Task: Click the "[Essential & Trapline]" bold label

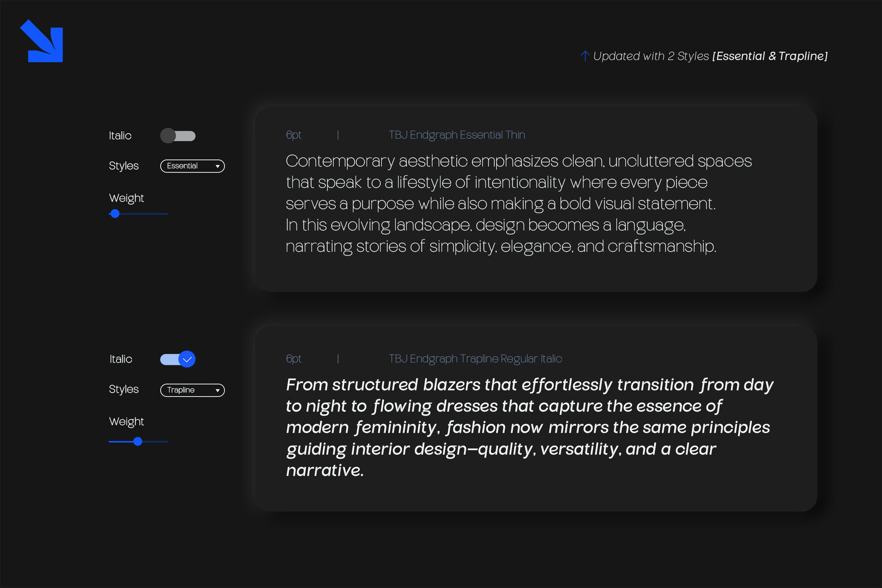Action: point(770,56)
